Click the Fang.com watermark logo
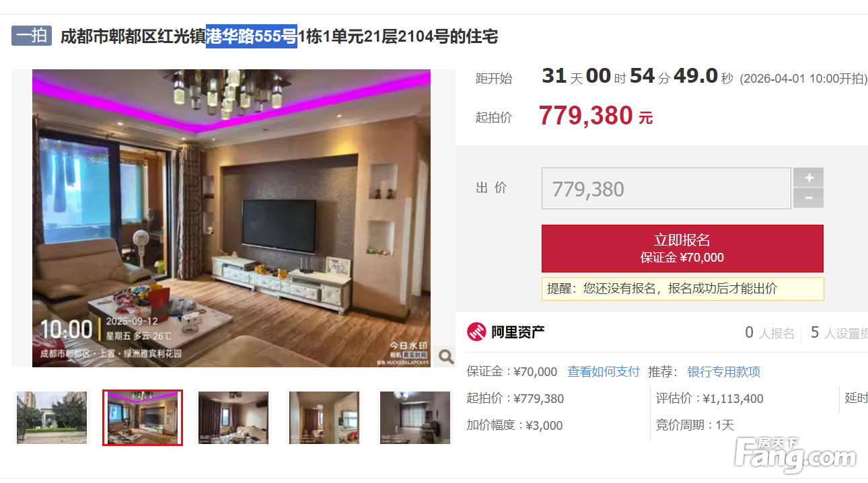 click(x=795, y=455)
